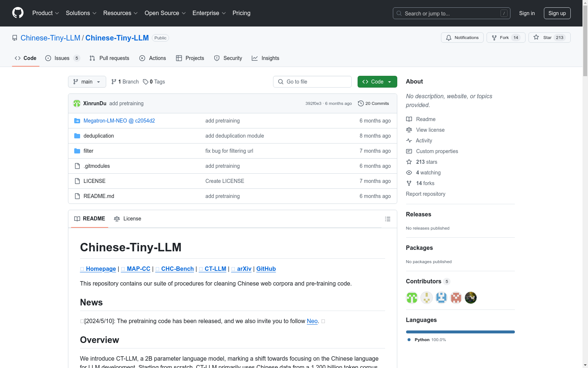Viewport: 588px width, 368px height.
Task: Open the Report repository link
Action: pyautogui.click(x=426, y=194)
